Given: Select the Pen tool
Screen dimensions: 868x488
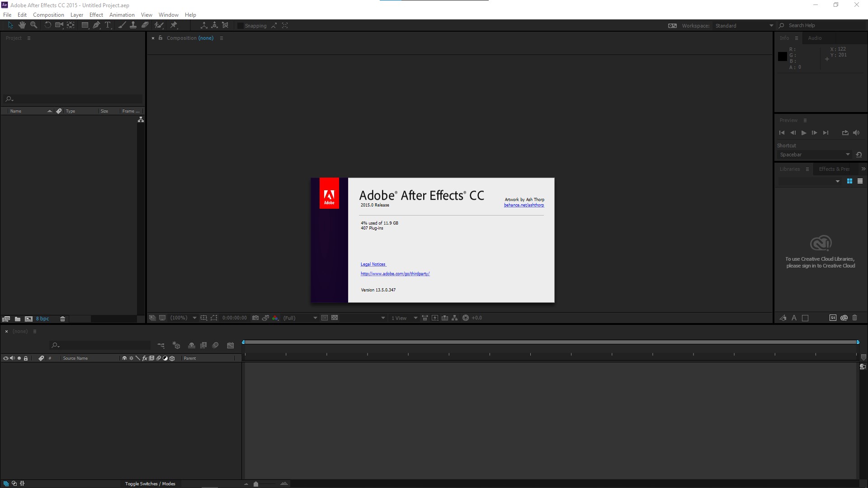Looking at the screenshot, I should pyautogui.click(x=96, y=25).
